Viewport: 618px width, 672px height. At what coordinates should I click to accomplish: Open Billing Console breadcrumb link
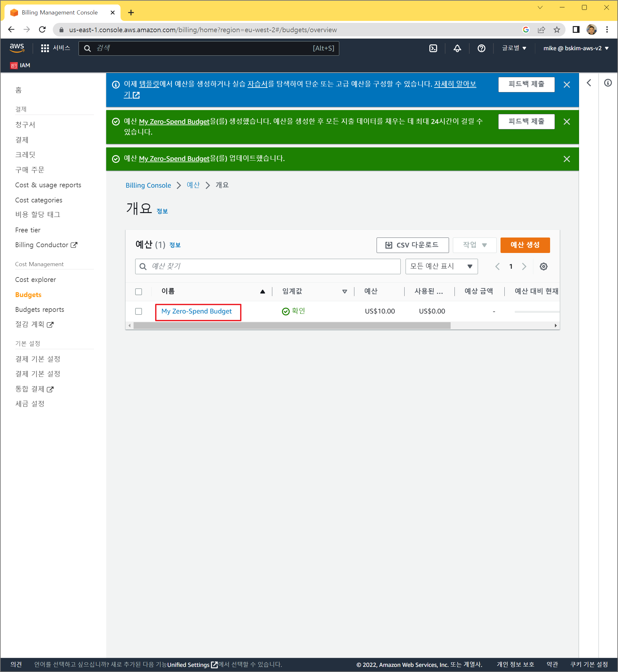148,185
